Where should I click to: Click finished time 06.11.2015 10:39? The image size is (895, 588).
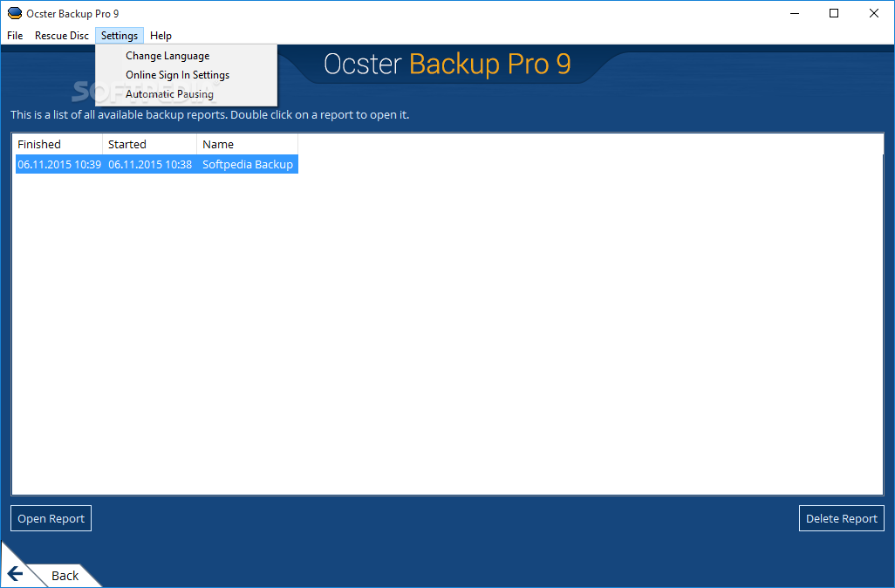click(x=59, y=164)
